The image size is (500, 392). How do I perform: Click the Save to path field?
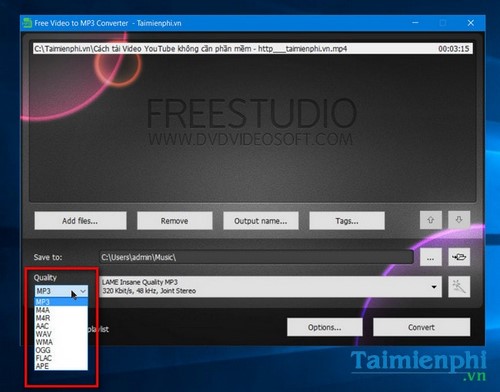pyautogui.click(x=256, y=257)
